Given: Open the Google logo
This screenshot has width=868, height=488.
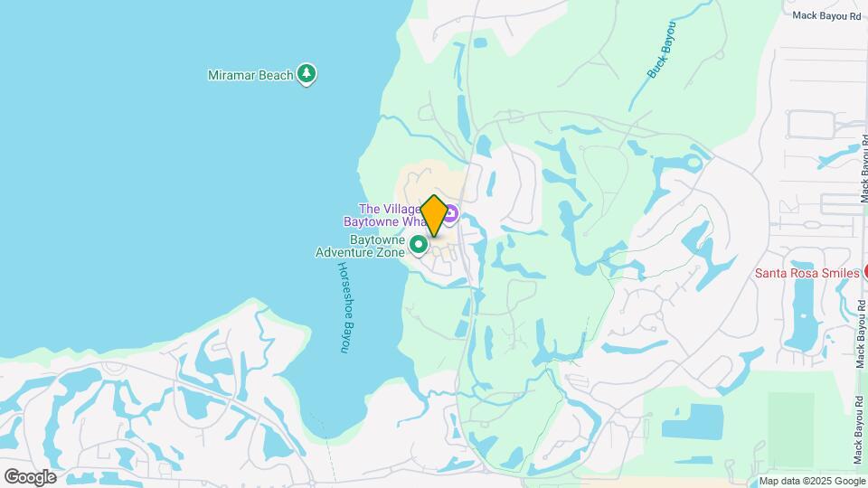Looking at the screenshot, I should pos(31,477).
